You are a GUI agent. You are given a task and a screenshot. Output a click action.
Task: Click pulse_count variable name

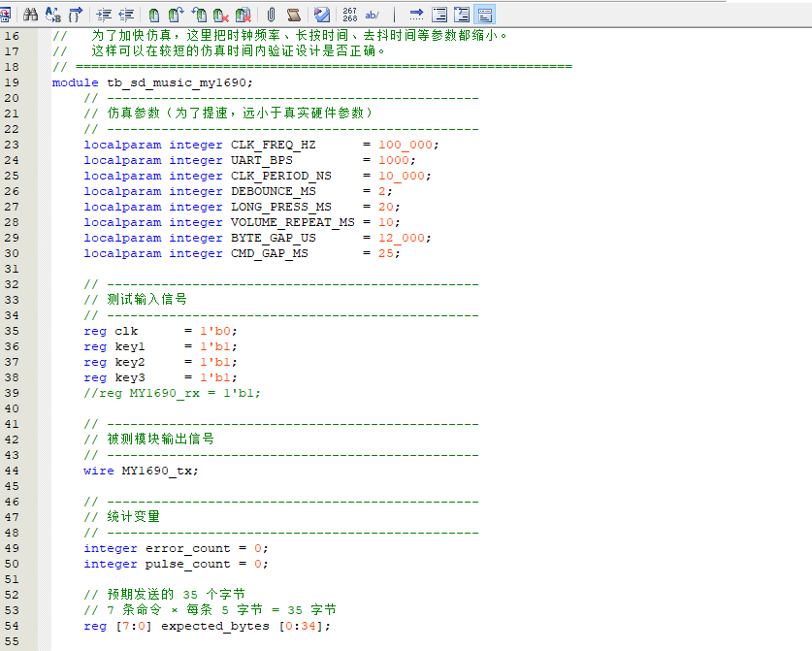tap(188, 564)
